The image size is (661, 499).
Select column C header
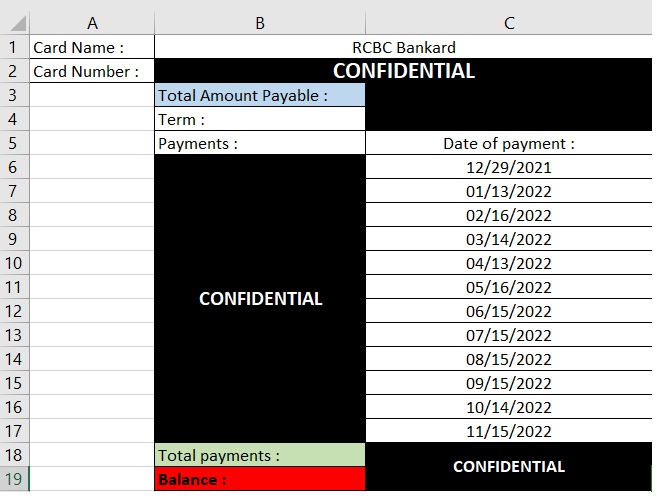(x=509, y=23)
